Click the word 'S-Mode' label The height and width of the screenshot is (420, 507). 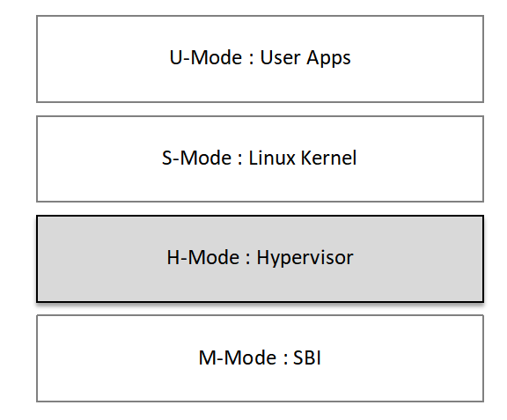[x=196, y=158]
